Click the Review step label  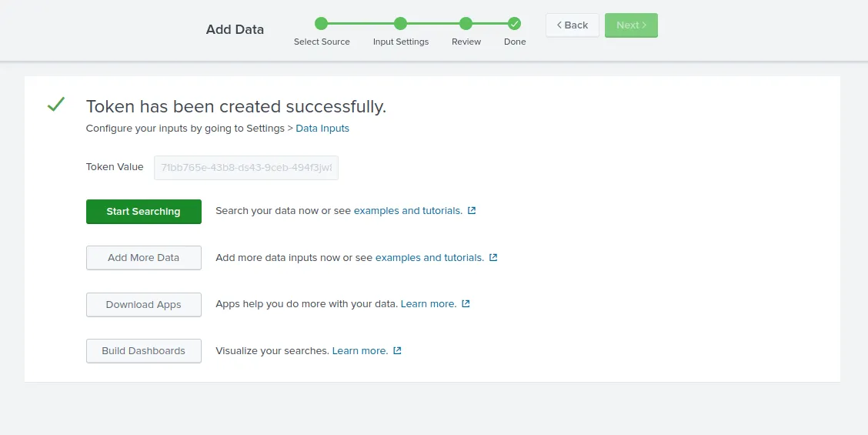click(466, 42)
